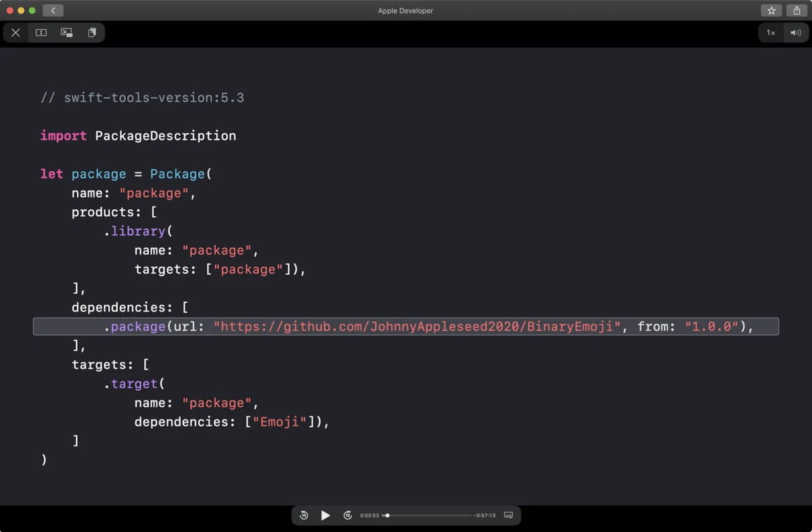
Task: Go back with the title bar arrow
Action: pyautogui.click(x=53, y=10)
